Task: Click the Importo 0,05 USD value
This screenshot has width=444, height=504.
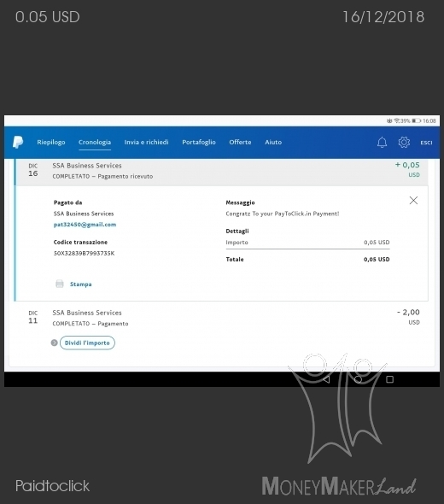Action: click(x=377, y=243)
